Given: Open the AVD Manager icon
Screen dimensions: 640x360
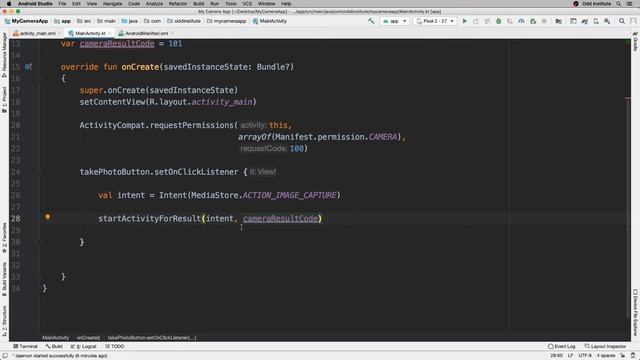Looking at the screenshot, I should pos(596,21).
